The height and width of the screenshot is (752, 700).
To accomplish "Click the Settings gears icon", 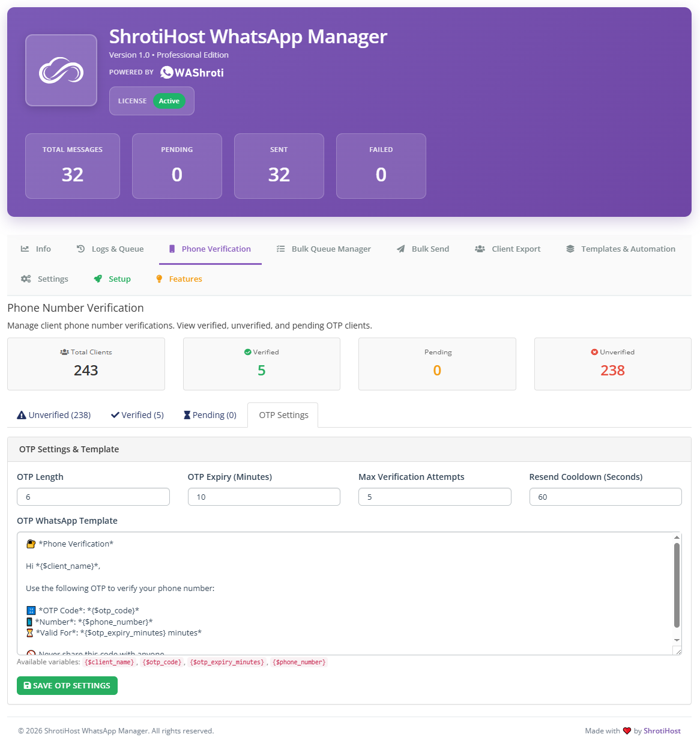I will click(x=26, y=279).
